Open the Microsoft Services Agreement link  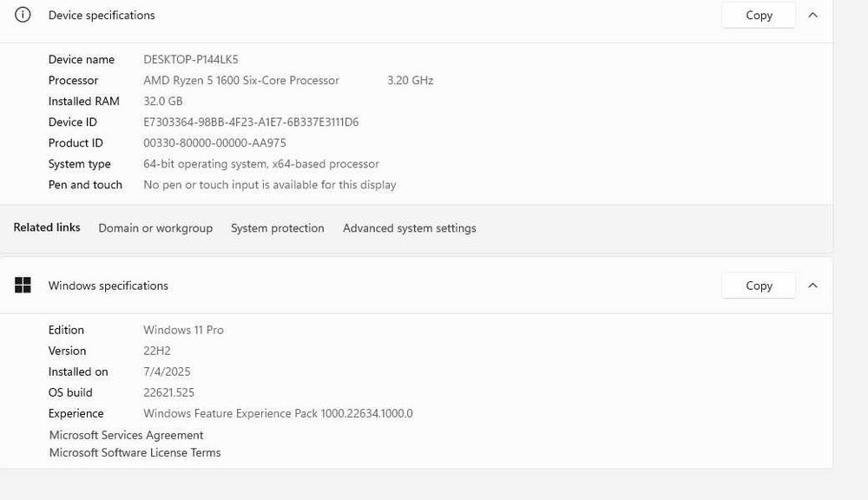point(126,435)
